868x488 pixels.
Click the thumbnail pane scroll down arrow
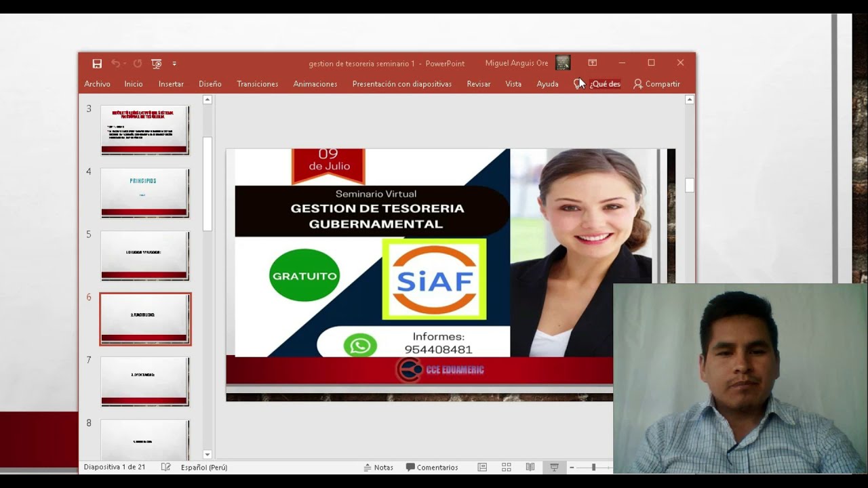pyautogui.click(x=208, y=455)
